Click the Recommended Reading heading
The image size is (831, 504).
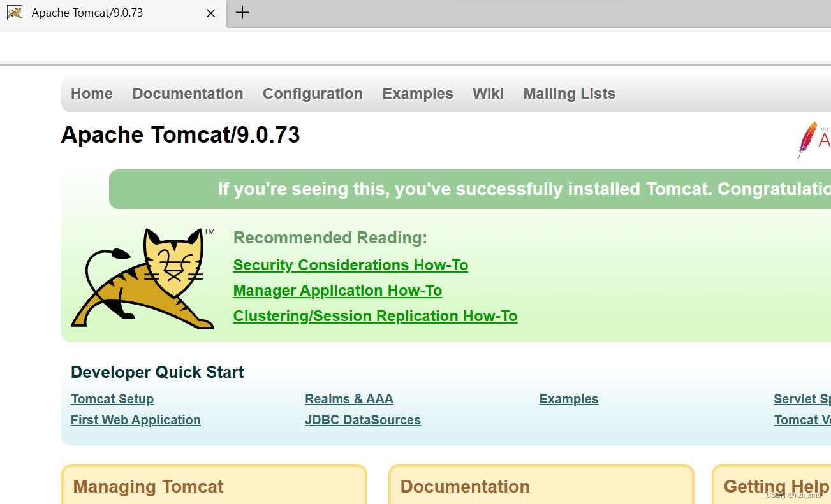click(x=330, y=238)
